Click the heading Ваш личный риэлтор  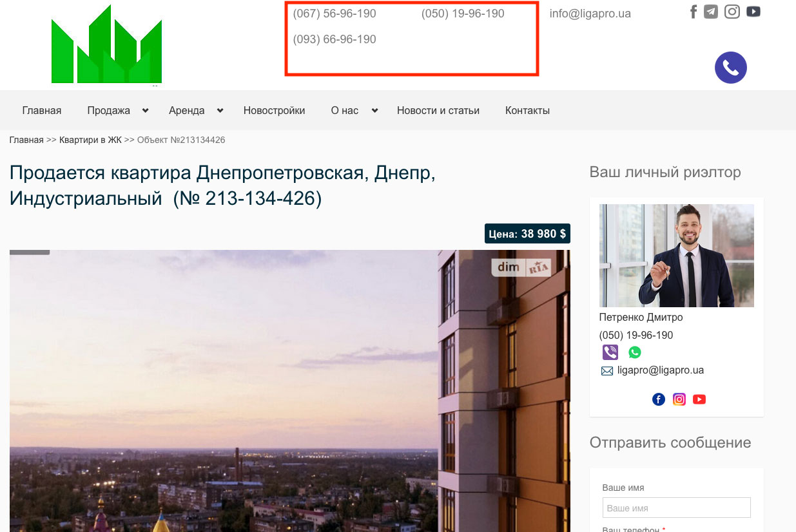pos(665,173)
